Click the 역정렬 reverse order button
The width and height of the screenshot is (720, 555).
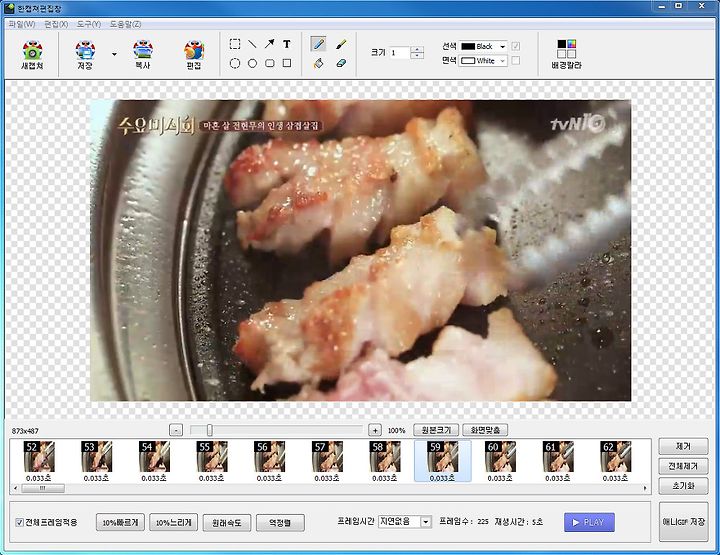(x=280, y=522)
